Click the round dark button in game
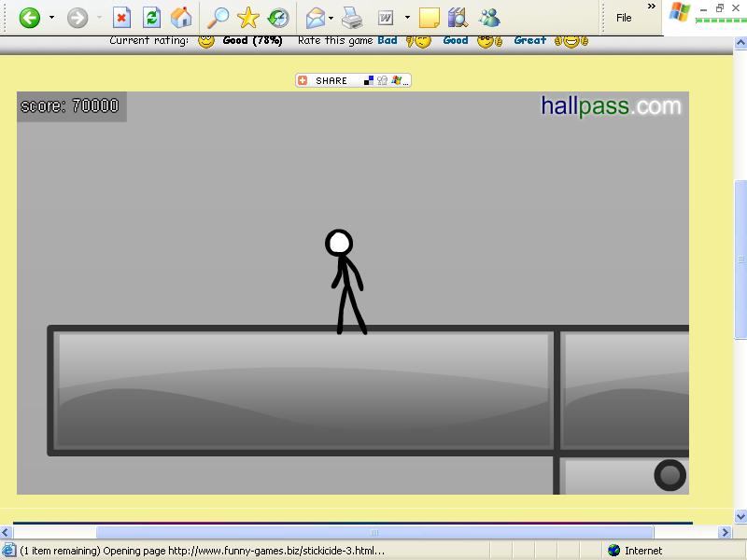 [x=669, y=475]
